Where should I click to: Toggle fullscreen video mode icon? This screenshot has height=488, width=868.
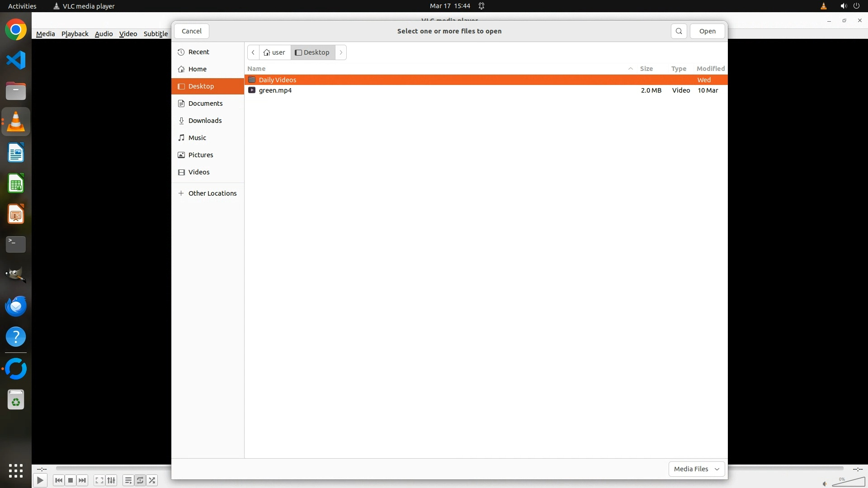[x=99, y=480]
